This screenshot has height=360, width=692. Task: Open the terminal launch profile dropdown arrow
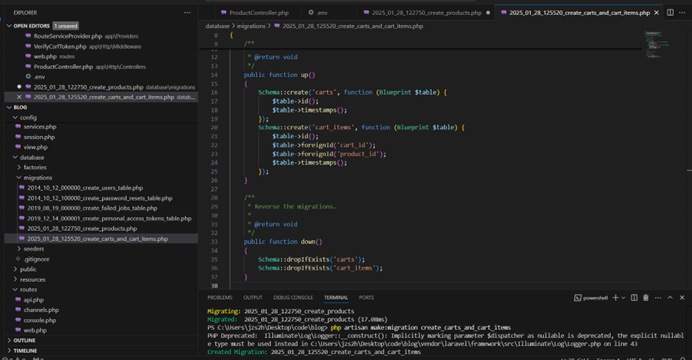click(623, 298)
